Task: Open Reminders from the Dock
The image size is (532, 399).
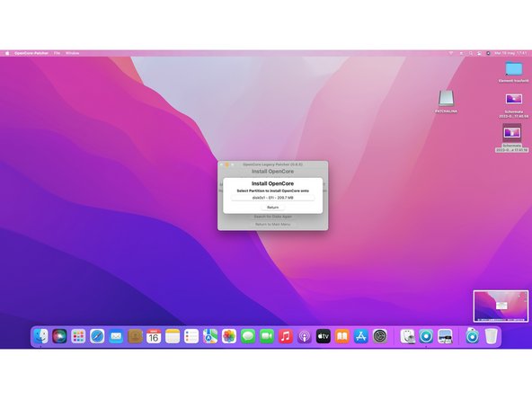Action: tap(191, 337)
